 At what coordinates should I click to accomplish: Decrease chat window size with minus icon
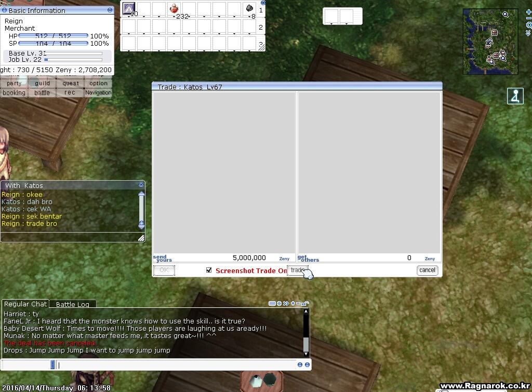click(x=298, y=304)
